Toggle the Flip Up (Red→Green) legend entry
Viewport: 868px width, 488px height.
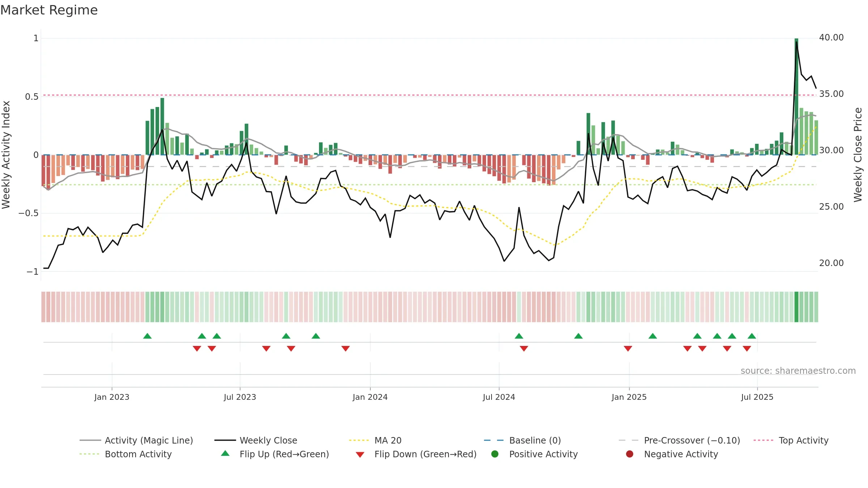pos(275,454)
